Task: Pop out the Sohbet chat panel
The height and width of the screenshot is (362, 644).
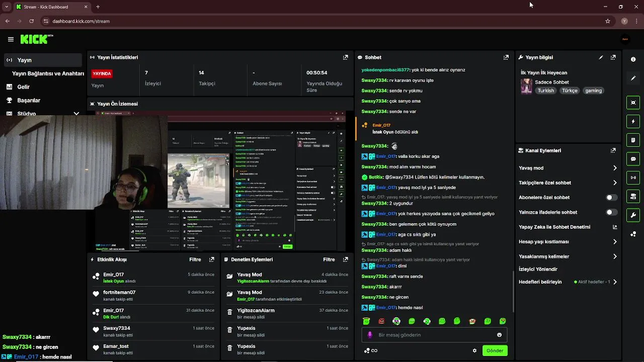Action: [506, 57]
